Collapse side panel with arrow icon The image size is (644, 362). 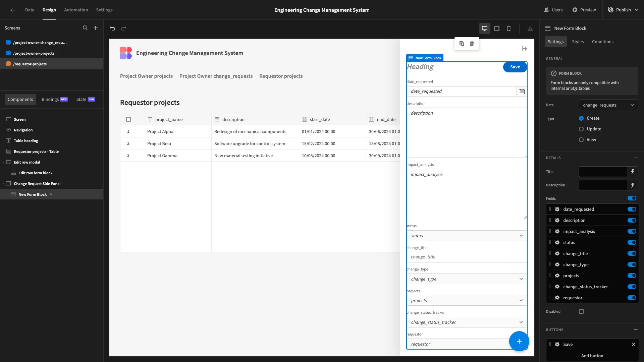tap(525, 49)
